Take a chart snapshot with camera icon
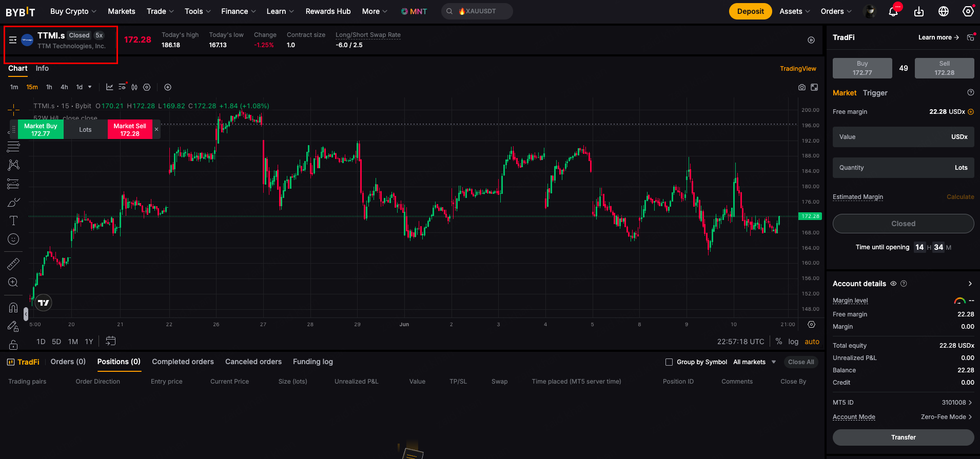980x459 pixels. (x=801, y=87)
